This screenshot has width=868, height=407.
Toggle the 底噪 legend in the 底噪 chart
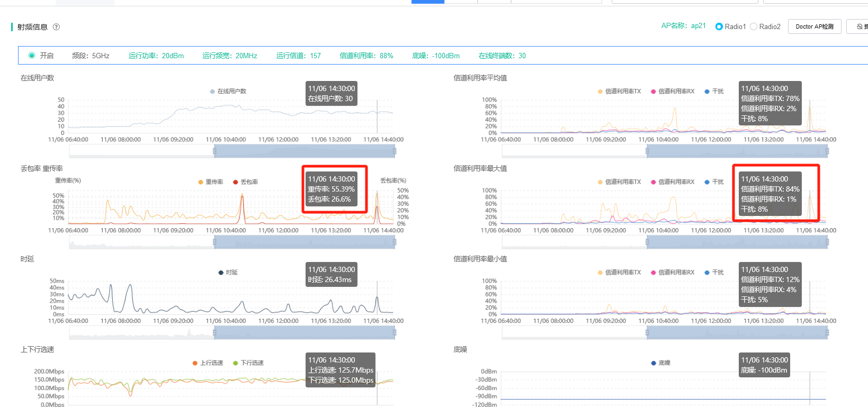click(x=661, y=363)
